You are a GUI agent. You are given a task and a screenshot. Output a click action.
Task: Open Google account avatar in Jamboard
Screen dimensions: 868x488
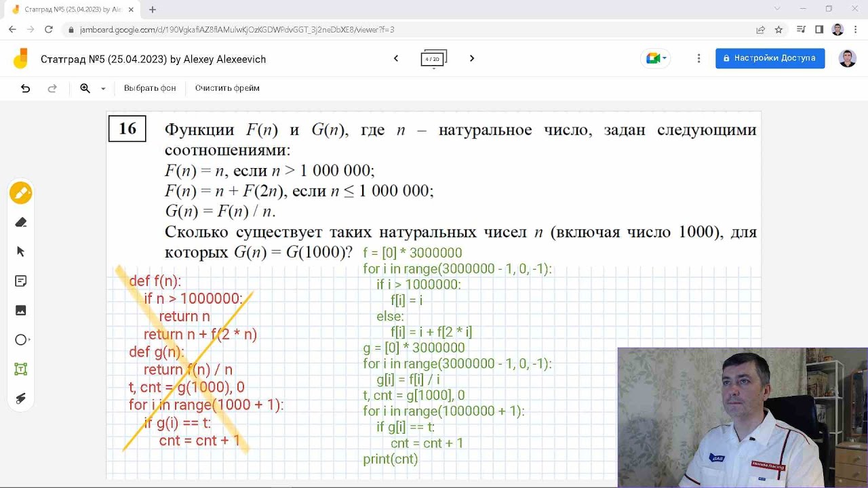coord(848,58)
